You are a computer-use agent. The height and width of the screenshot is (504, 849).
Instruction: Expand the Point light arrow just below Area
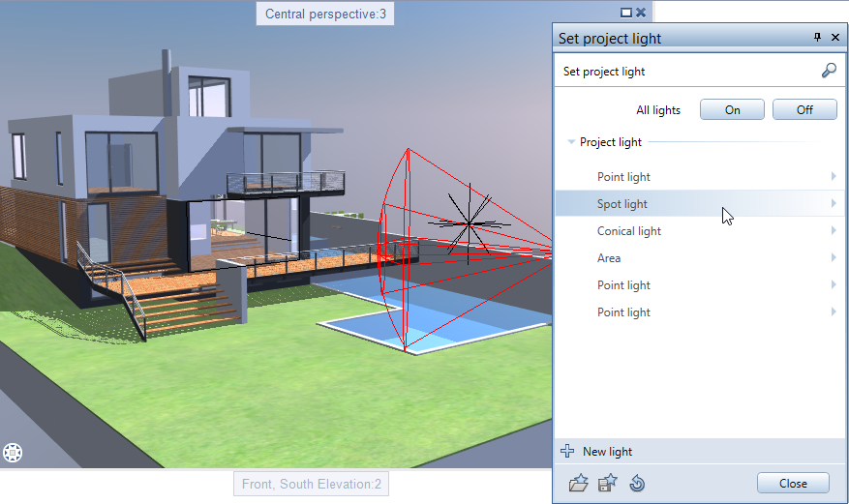point(834,284)
